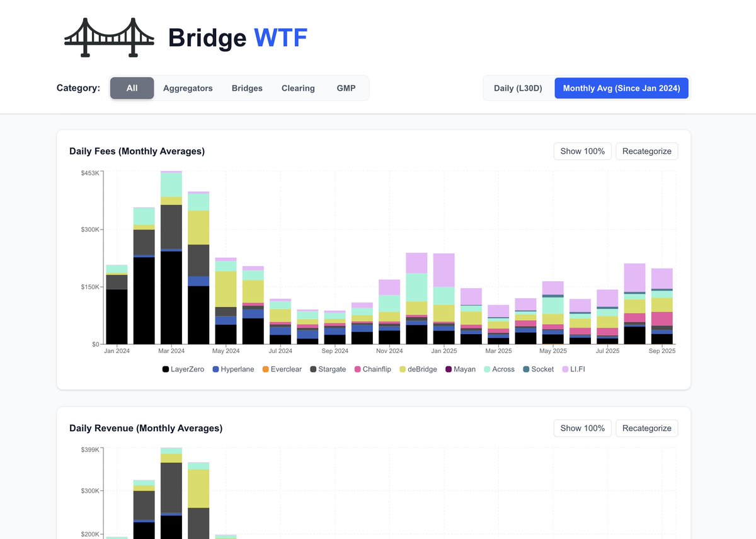Switch to Daily (L30D) view
Screen dimensions: 756x539
[x=518, y=88]
